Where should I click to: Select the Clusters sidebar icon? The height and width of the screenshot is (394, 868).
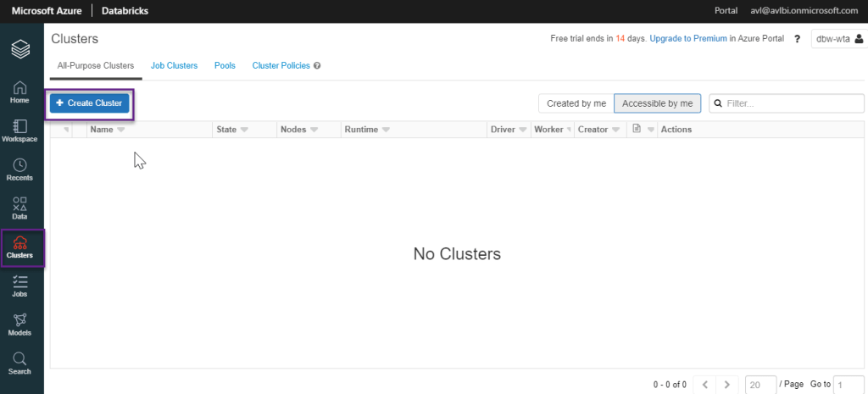19,247
